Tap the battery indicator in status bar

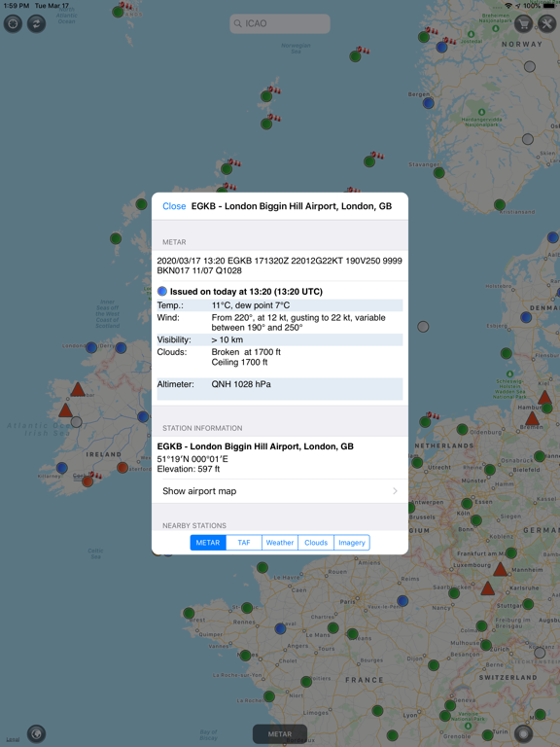pyautogui.click(x=549, y=6)
